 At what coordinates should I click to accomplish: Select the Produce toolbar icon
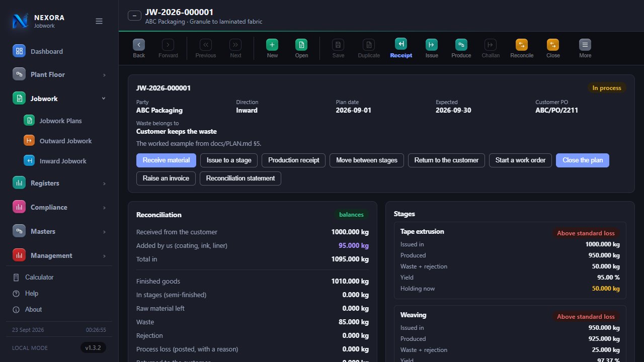[x=461, y=44]
